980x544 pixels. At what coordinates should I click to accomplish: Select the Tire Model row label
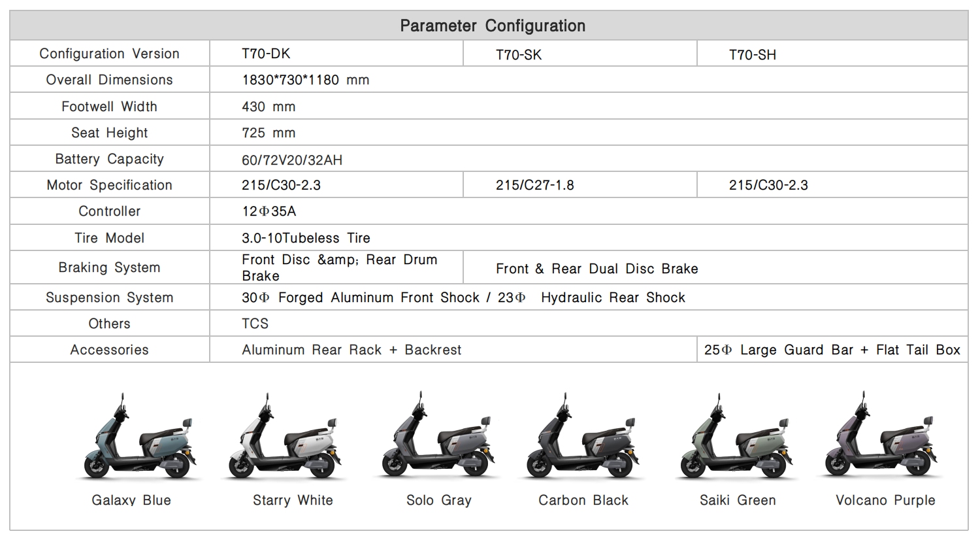[110, 238]
